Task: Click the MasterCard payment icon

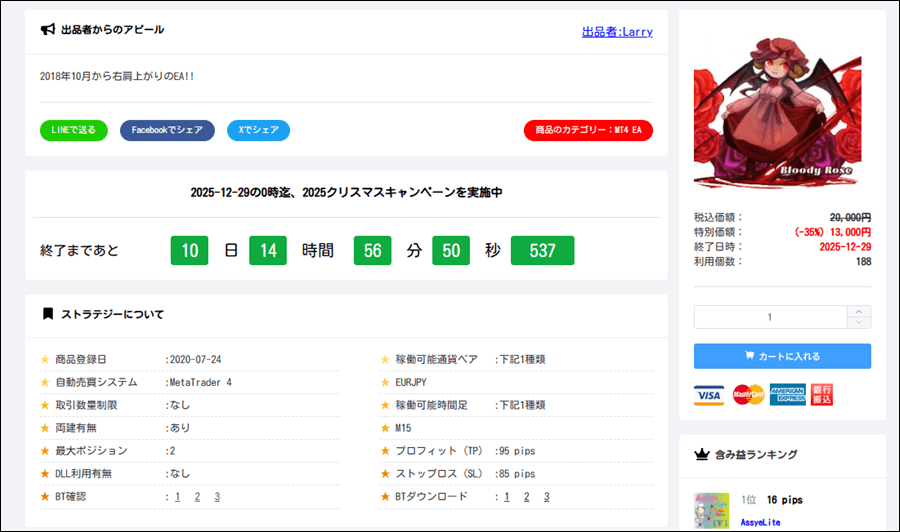Action: pos(747,395)
